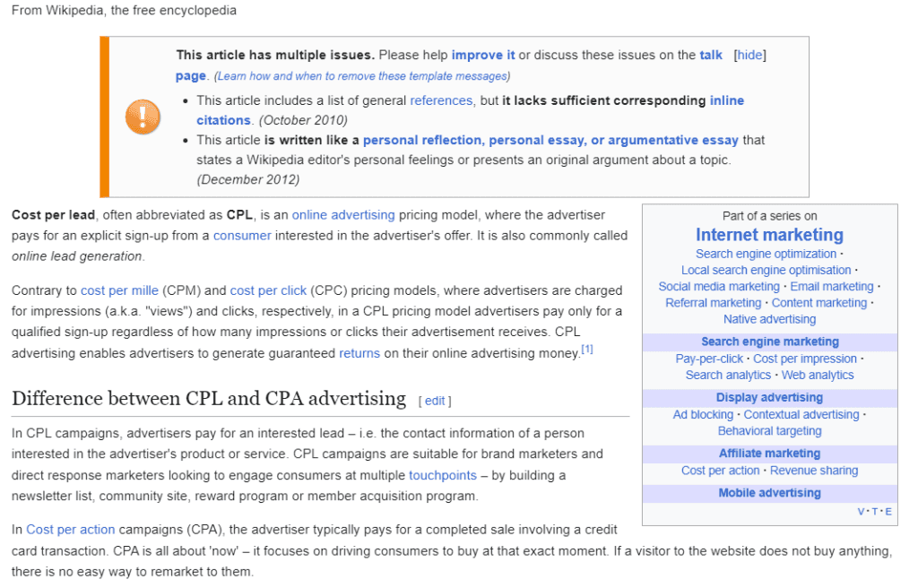Viewport: 918px width, 588px height.
Task: Open 'Learn how and when to remove' link
Action: point(362,76)
